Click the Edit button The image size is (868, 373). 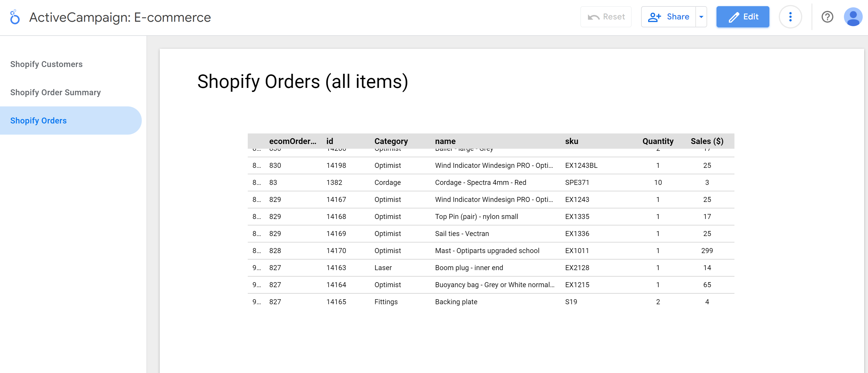pyautogui.click(x=743, y=17)
